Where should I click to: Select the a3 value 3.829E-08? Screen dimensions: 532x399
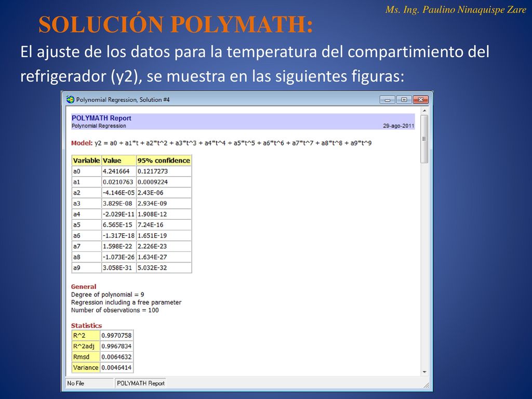coord(119,204)
